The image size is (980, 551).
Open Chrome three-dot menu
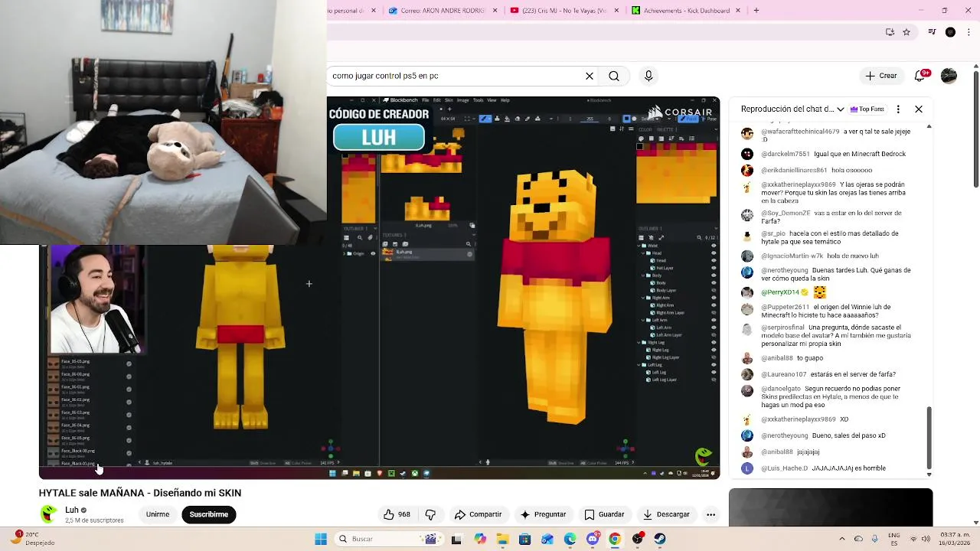pos(969,32)
